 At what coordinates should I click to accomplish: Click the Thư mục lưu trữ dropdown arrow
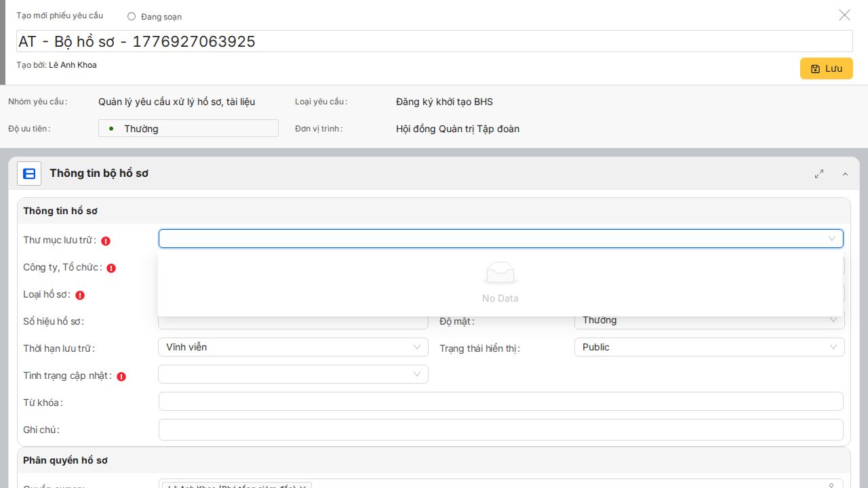click(832, 239)
